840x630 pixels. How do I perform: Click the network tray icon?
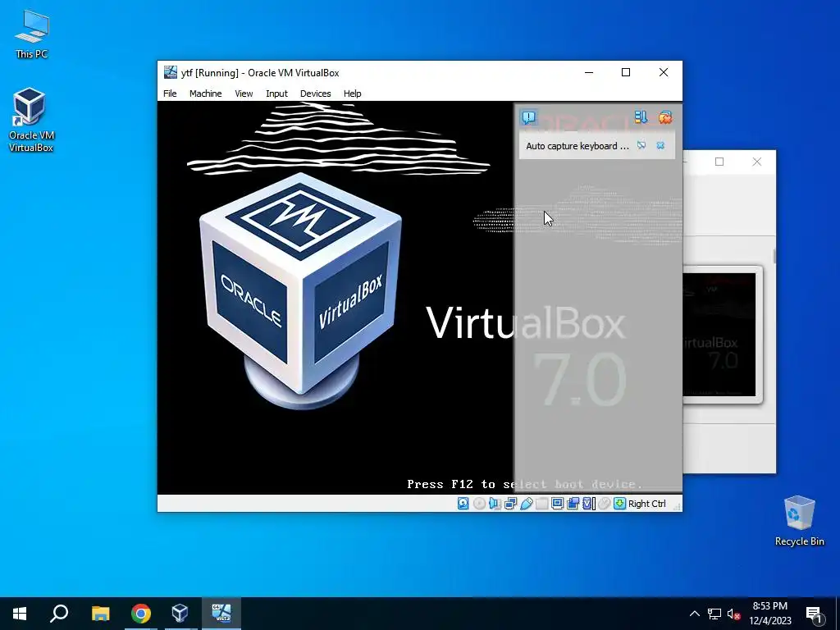714,614
